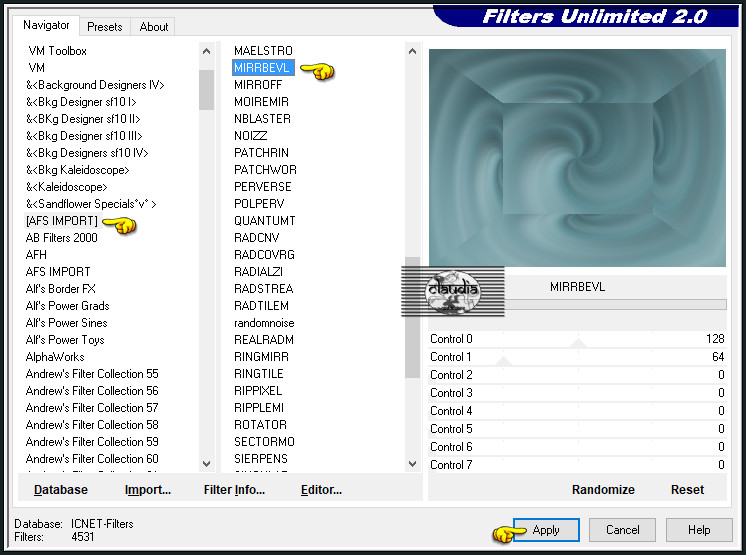Image resolution: width=746 pixels, height=555 pixels.
Task: Select &<Sandflower Specials°v° > category
Action: [x=91, y=204]
